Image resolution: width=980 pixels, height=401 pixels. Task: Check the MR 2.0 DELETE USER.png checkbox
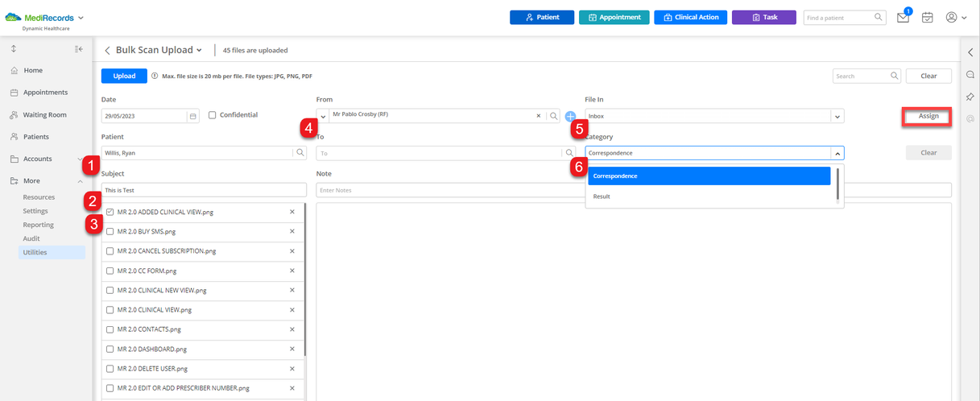click(x=110, y=368)
